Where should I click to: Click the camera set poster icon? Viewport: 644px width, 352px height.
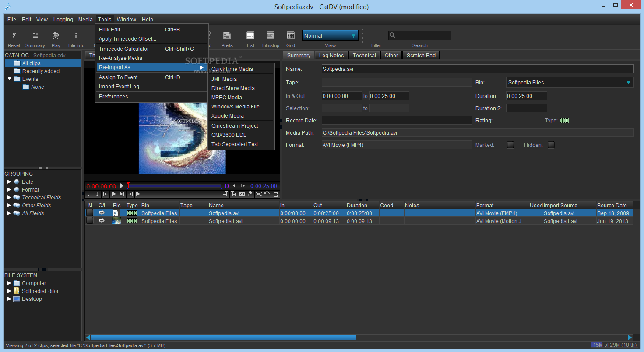(x=242, y=194)
